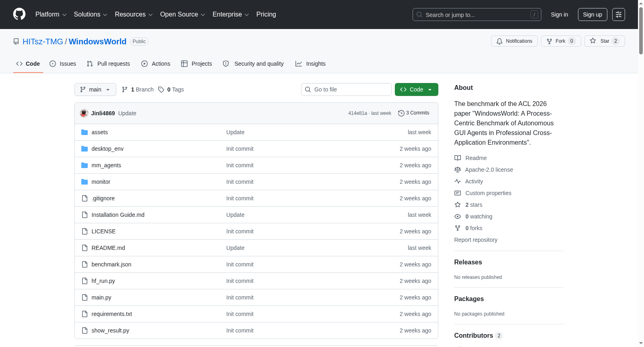
Task: Click the Jinli4869 avatar thumbnail
Action: coord(84,113)
